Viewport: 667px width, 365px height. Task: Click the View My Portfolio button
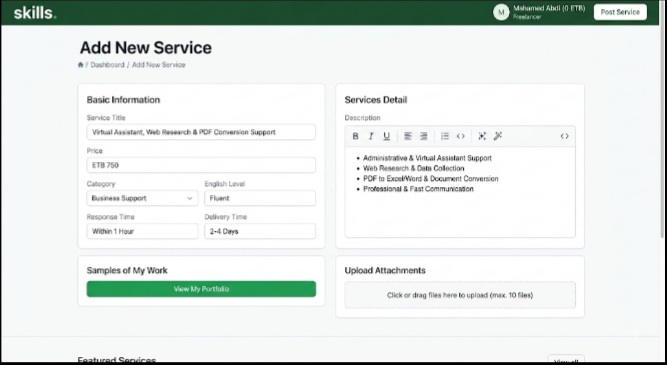(201, 289)
